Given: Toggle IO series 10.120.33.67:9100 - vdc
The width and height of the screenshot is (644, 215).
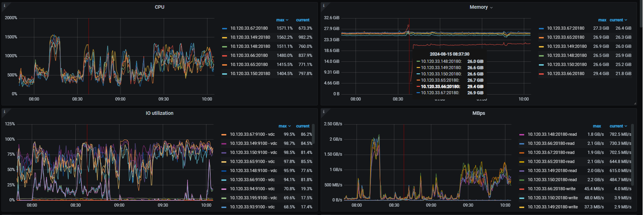Looking at the screenshot, I should tap(252, 134).
